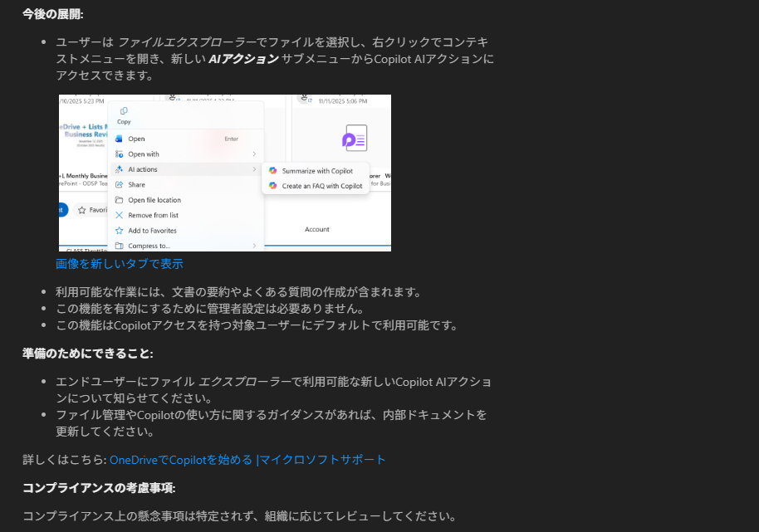Expand the Open with submenu arrow

point(254,154)
